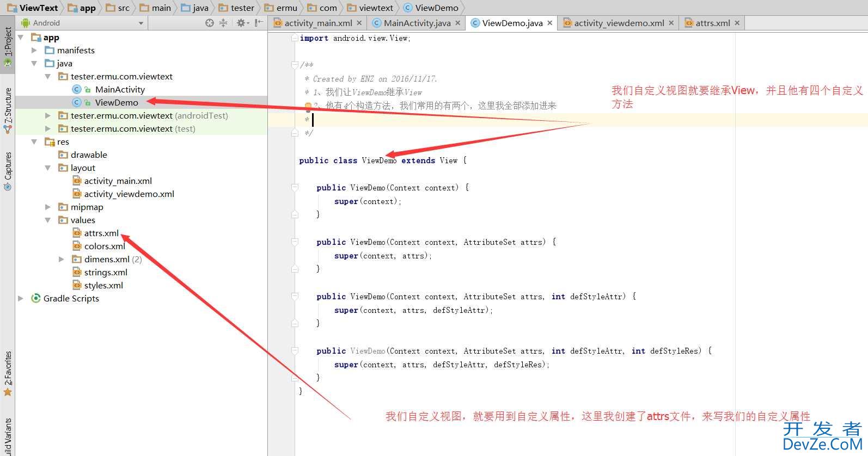This screenshot has height=456, width=868.
Task: Click the res folder icon
Action: (50, 141)
